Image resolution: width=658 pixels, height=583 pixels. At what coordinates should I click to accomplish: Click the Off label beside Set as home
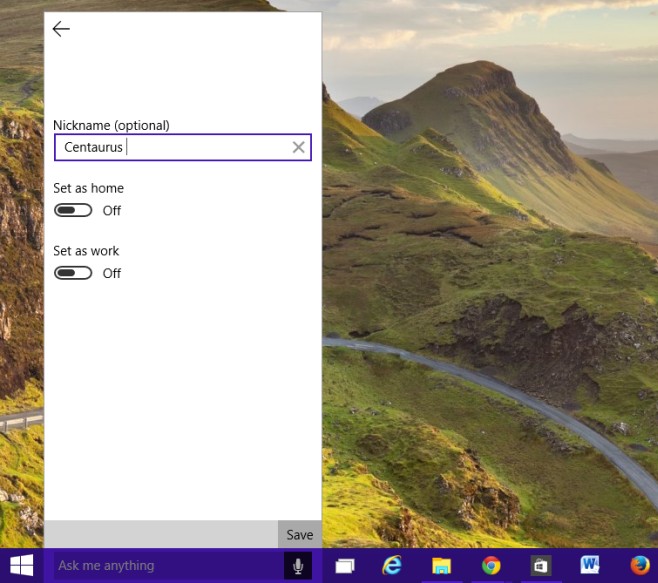[112, 211]
